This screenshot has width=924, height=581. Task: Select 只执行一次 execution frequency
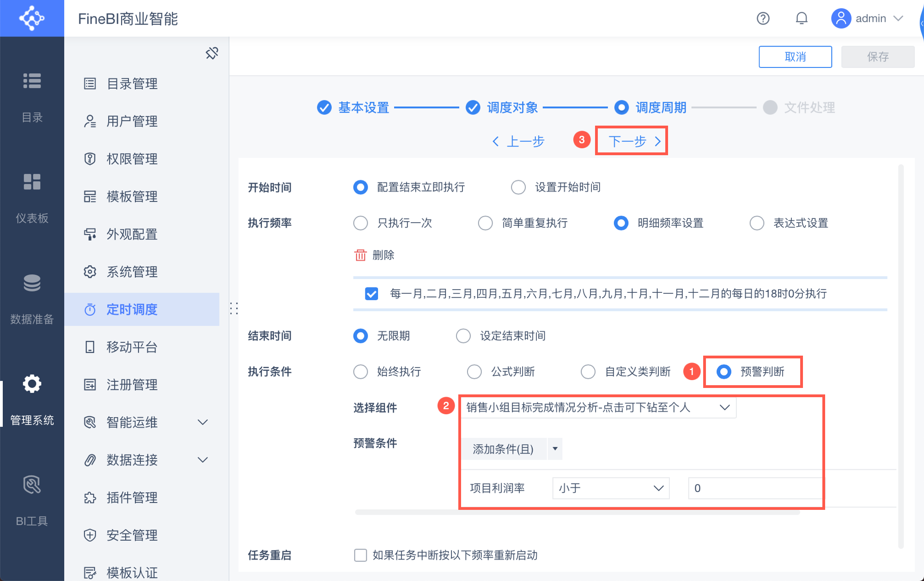tap(360, 223)
